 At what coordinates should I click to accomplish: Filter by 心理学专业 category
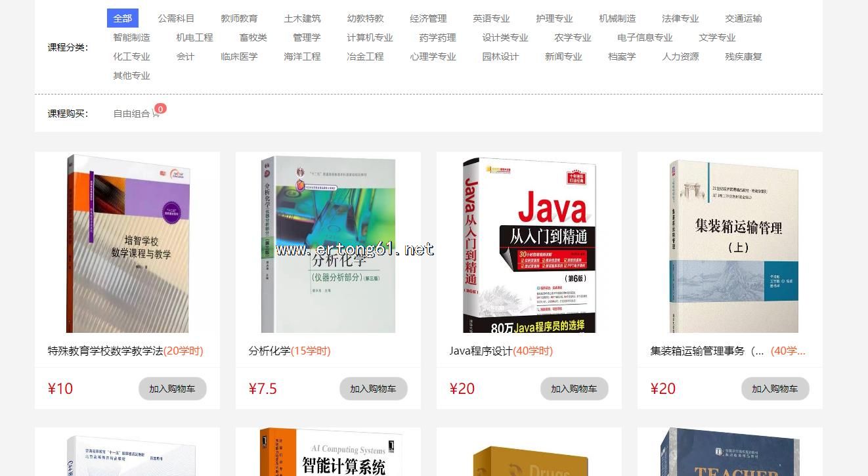click(x=433, y=56)
